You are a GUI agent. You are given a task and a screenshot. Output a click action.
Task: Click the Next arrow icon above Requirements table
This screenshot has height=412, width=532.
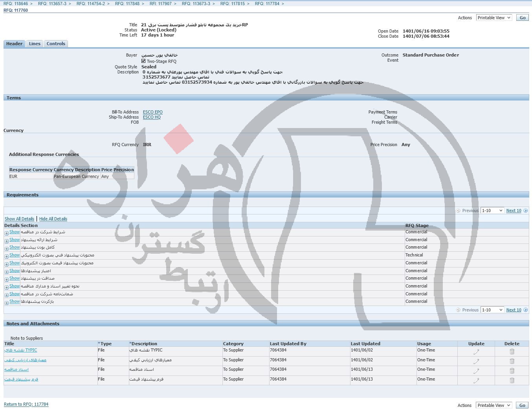[526, 211]
